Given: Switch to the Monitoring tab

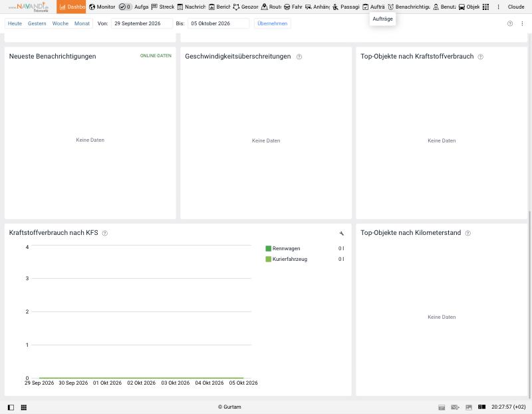Looking at the screenshot, I should (x=102, y=7).
